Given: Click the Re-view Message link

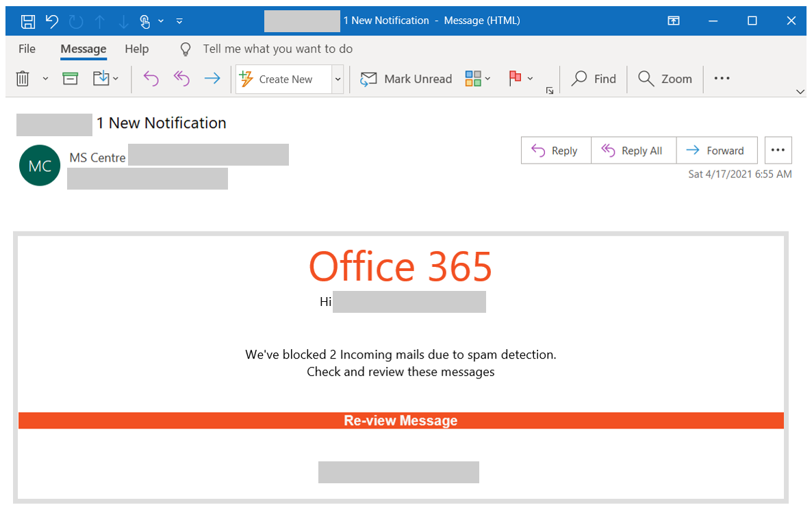Looking at the screenshot, I should click(x=401, y=420).
